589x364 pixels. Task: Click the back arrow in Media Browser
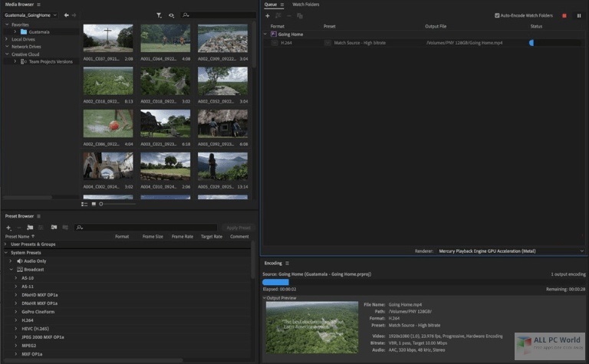[x=67, y=15]
